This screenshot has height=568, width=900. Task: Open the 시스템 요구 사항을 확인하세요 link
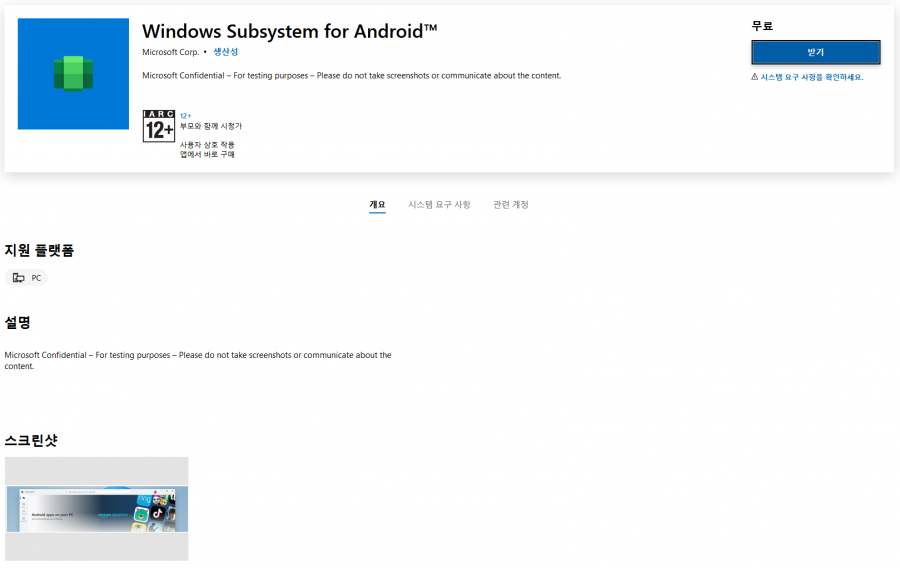812,77
